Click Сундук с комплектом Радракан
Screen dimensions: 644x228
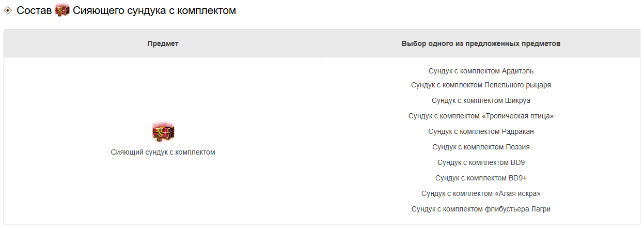point(481,131)
